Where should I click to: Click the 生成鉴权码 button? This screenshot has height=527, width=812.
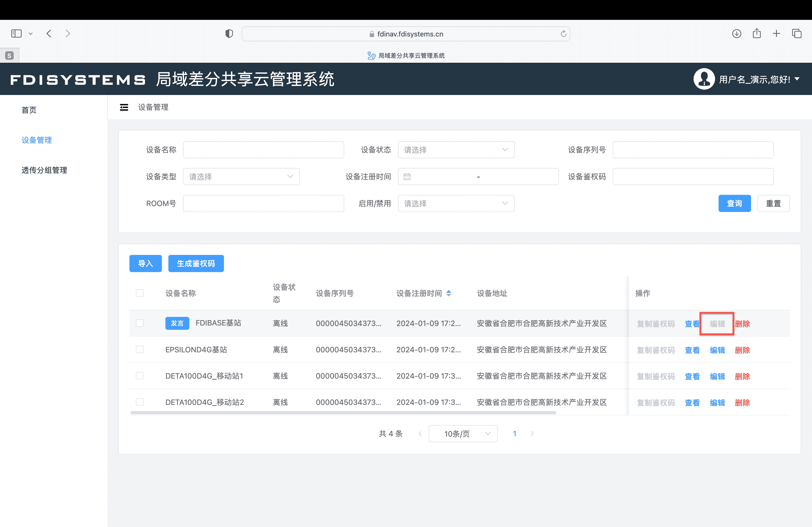tap(196, 263)
